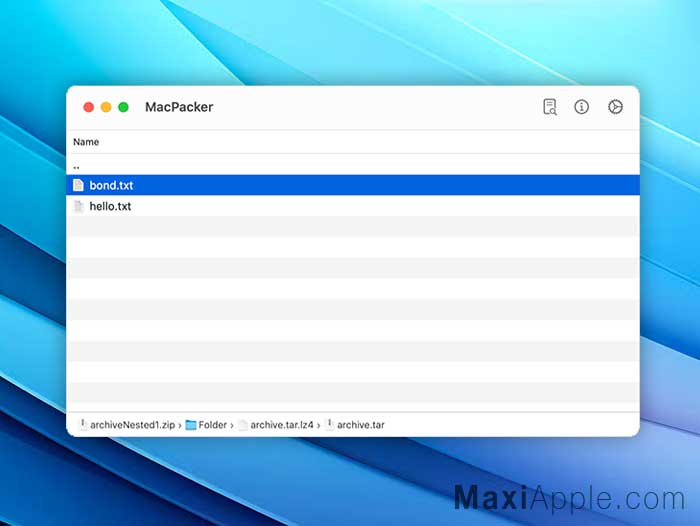Maximize the MacPacker window with green button
700x526 pixels.
123,107
